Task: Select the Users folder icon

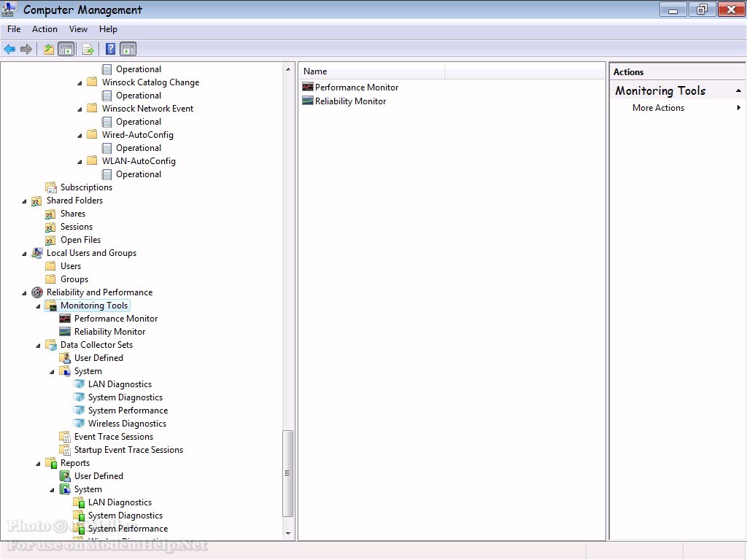Action: point(50,265)
